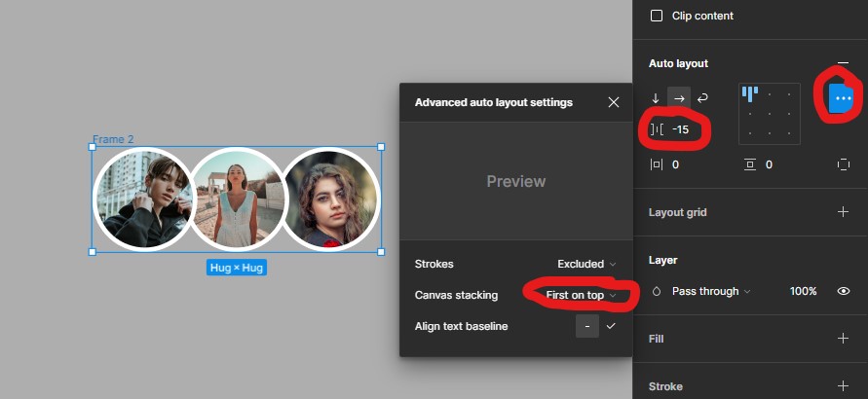Set auto layout direction to horizontal

679,98
